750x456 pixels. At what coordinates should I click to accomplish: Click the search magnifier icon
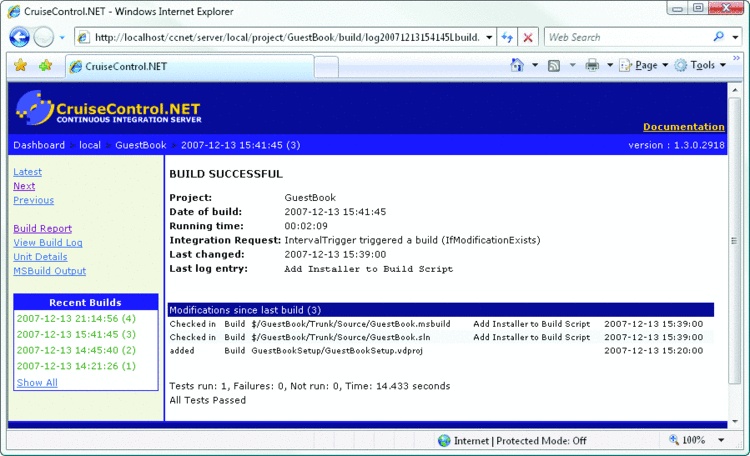point(718,37)
